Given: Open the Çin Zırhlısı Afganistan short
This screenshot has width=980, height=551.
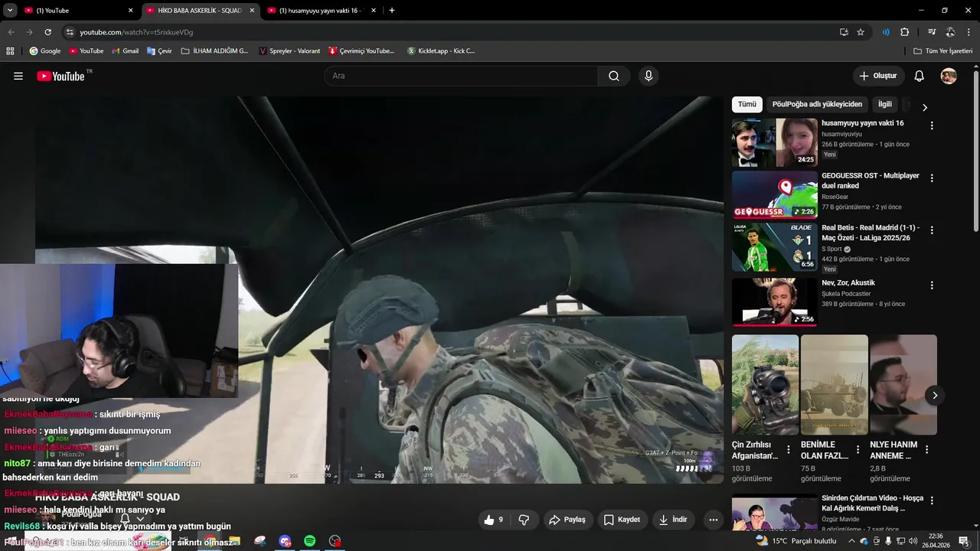Looking at the screenshot, I should click(x=765, y=385).
